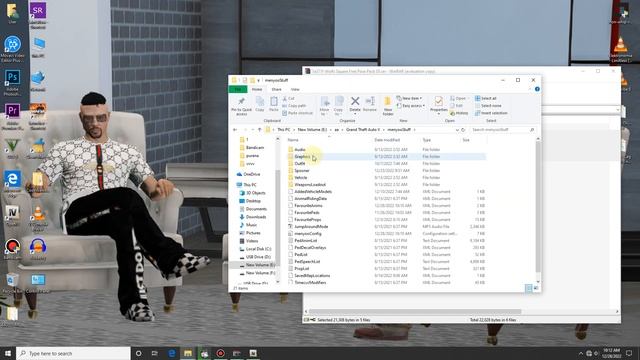
Task: Sort by the Type column header
Action: coord(427,140)
